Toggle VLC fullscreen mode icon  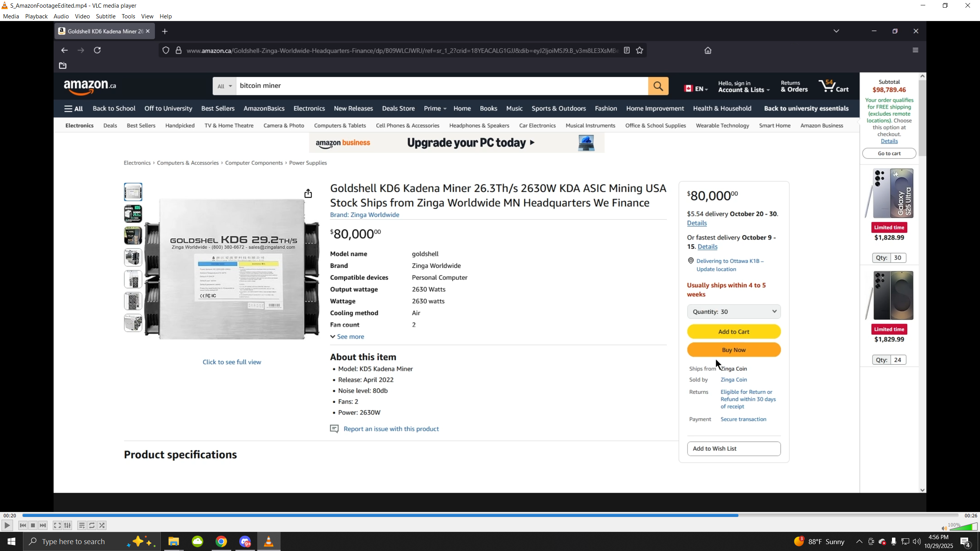tap(57, 525)
